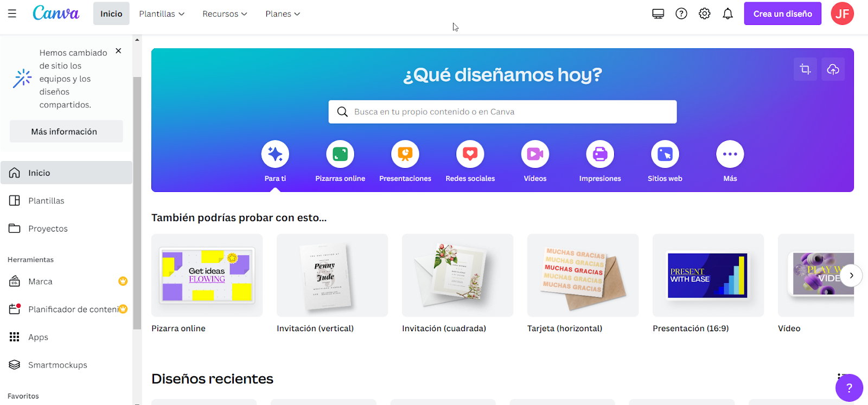Open the Vídeo design thumbnail
This screenshot has height=405, width=868.
pos(816,275)
